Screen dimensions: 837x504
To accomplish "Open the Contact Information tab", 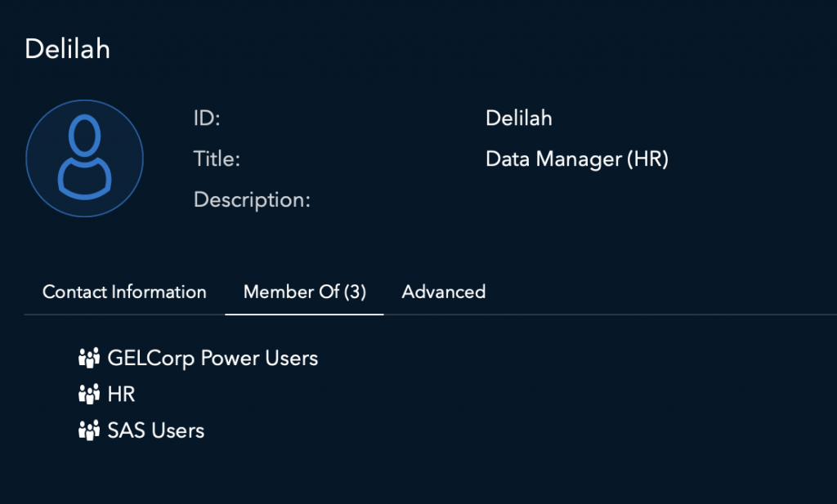I will click(124, 292).
